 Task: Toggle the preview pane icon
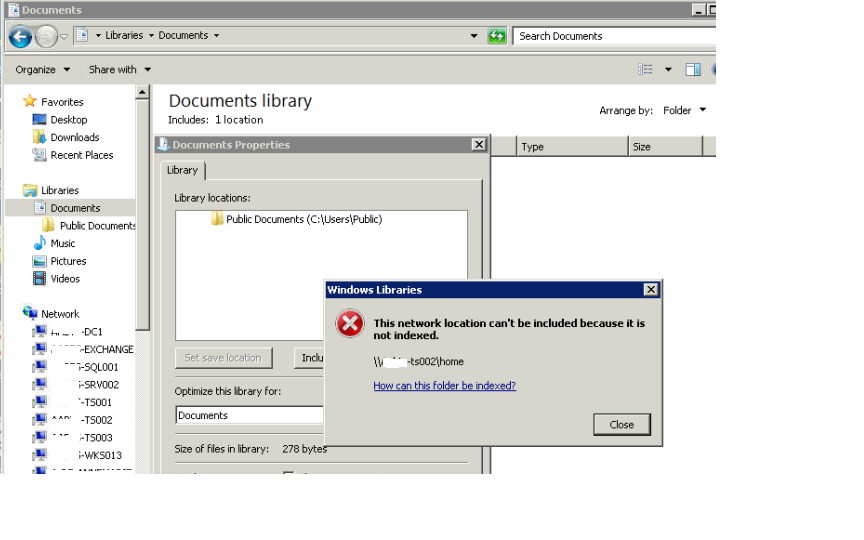point(693,69)
